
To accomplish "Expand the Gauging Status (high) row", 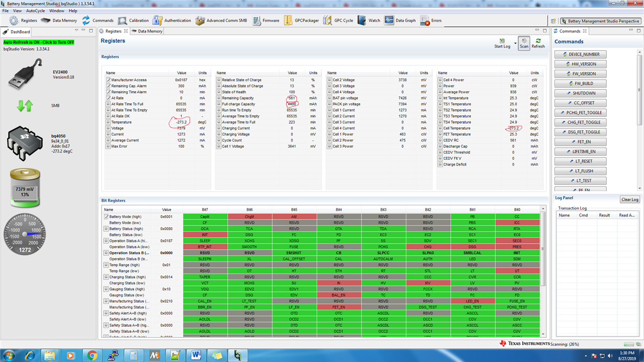I will coord(106,289).
